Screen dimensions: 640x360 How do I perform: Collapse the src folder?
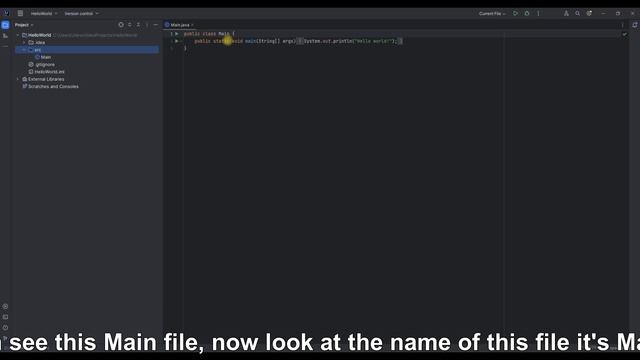pyautogui.click(x=24, y=50)
